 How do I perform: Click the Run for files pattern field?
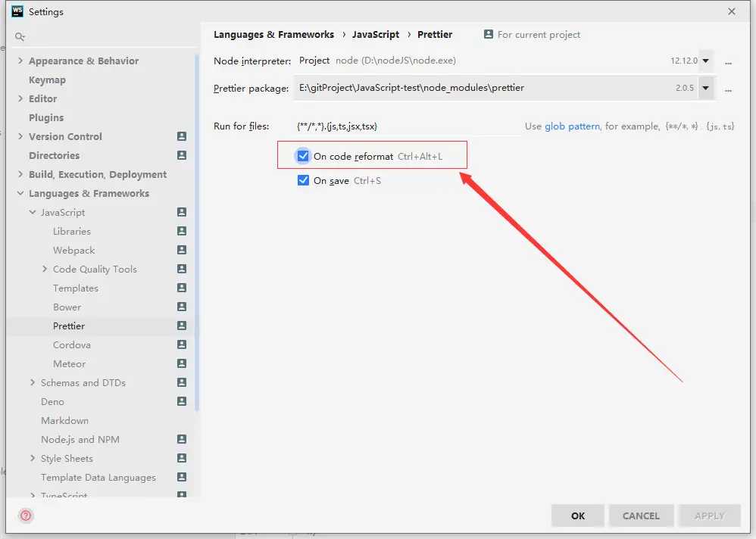pyautogui.click(x=408, y=126)
